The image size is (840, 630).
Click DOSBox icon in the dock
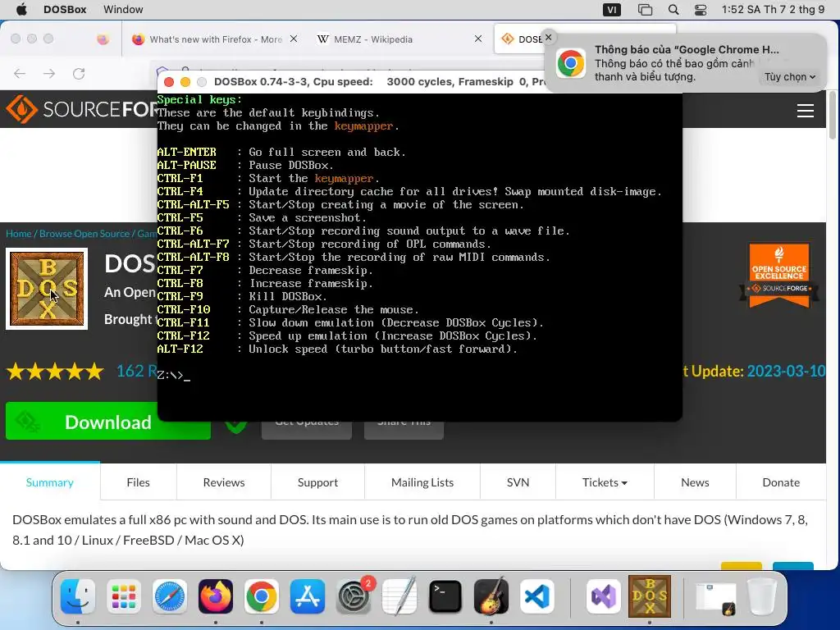pos(650,596)
